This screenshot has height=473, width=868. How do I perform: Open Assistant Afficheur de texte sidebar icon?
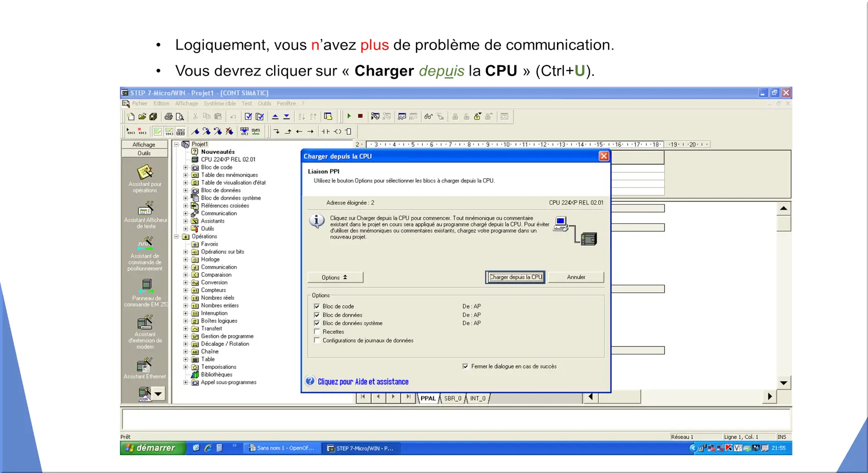point(146,215)
